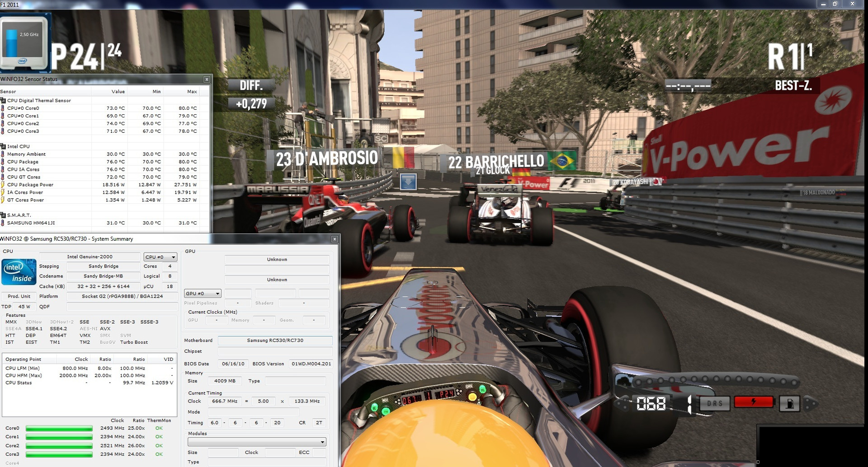Click the CPU GT Cores thermometer icon

pos(3,177)
